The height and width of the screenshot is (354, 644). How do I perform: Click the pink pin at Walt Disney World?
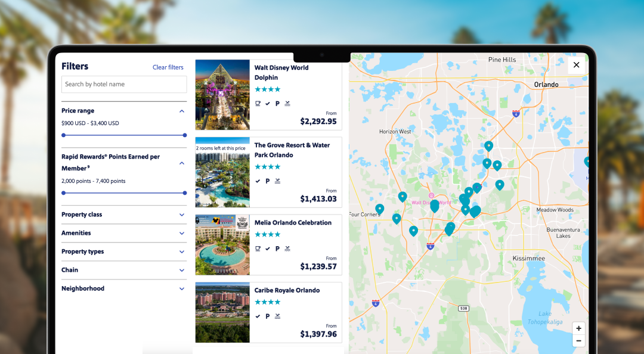431,195
